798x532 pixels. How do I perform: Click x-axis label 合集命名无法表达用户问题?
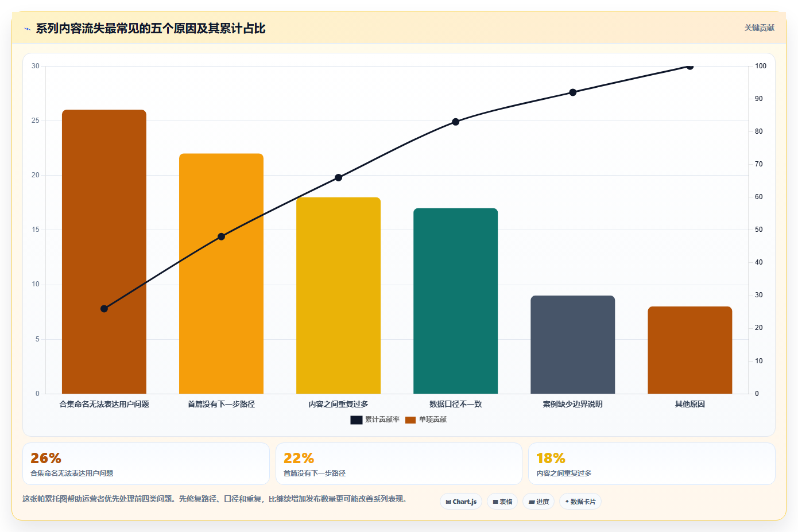104,404
